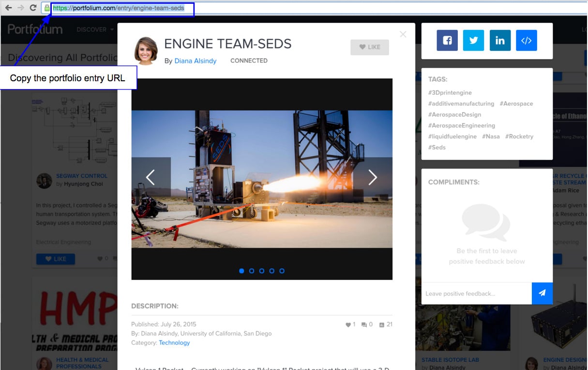
Task: Expand the DISCOVER dropdown menu
Action: pos(95,30)
